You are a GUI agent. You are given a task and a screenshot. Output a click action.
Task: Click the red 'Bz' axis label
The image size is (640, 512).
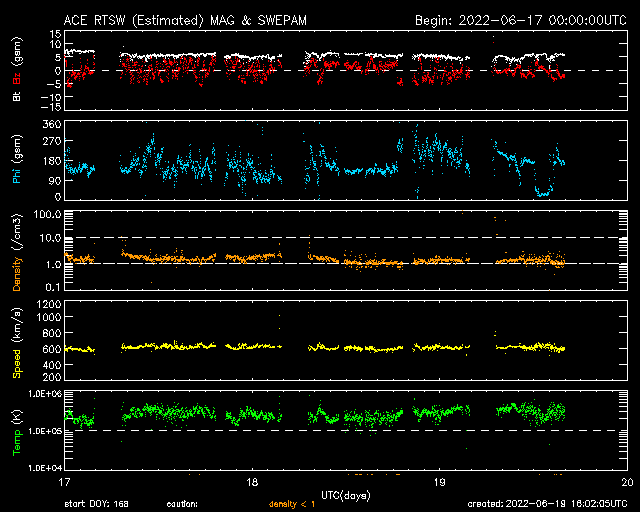[17, 79]
